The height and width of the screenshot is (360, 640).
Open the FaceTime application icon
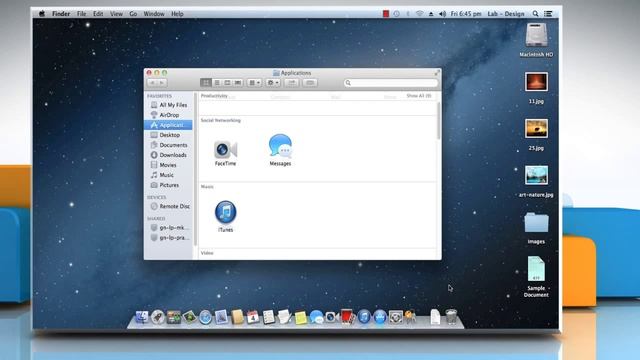pos(225,150)
